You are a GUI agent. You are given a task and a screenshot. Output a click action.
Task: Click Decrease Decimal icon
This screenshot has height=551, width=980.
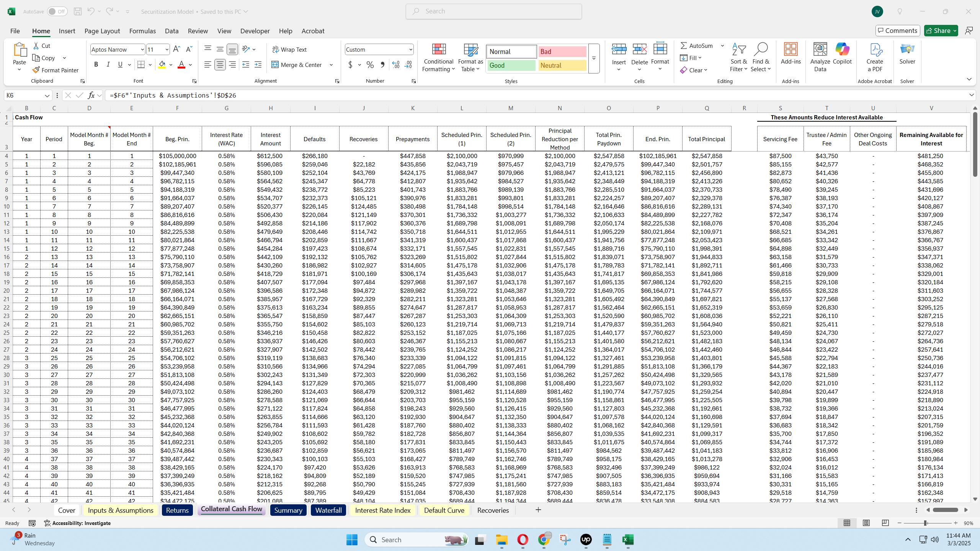408,65
